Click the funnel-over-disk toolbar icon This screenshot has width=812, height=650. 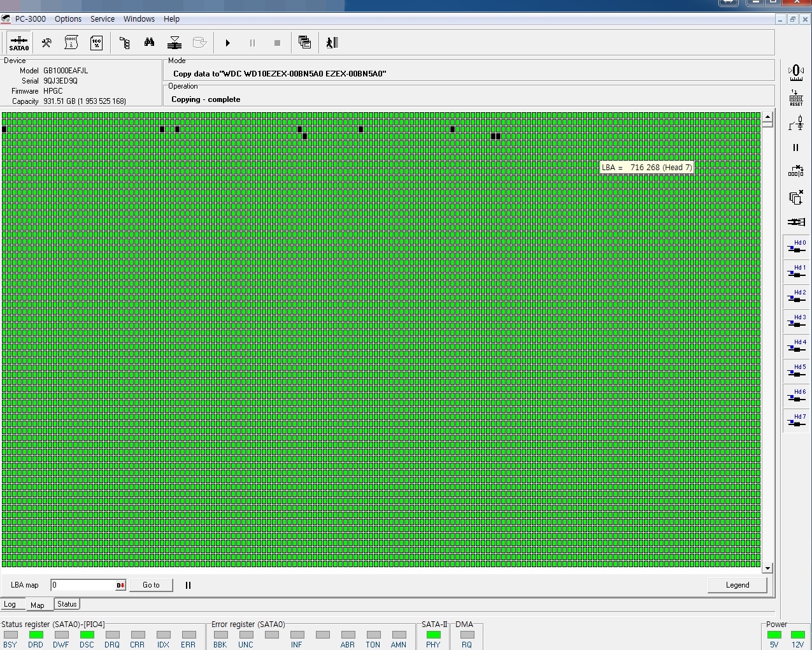(175, 43)
